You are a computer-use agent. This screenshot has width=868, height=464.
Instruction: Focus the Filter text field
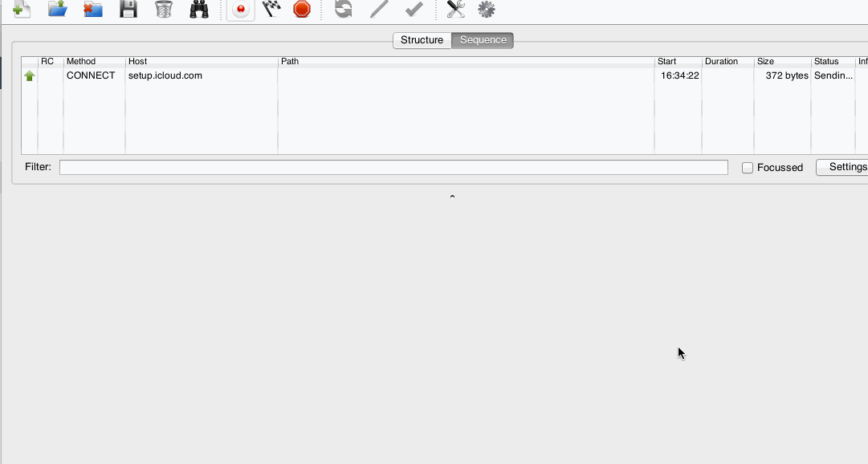tap(393, 167)
